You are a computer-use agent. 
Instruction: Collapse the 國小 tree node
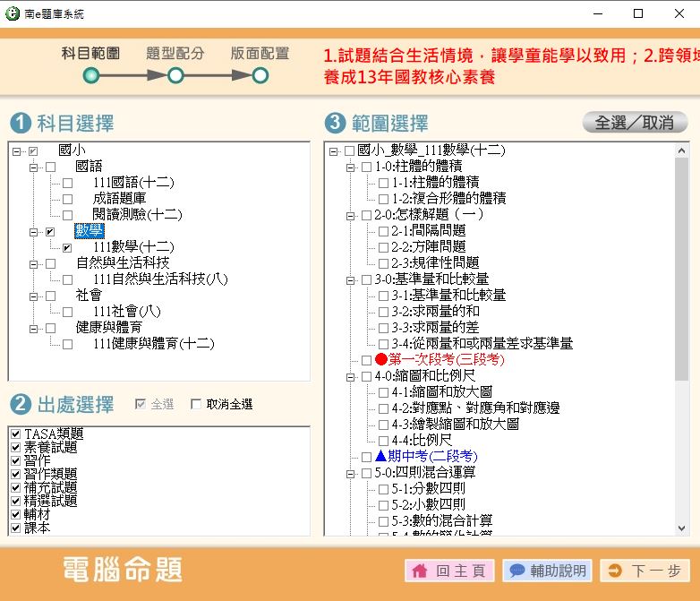16,152
